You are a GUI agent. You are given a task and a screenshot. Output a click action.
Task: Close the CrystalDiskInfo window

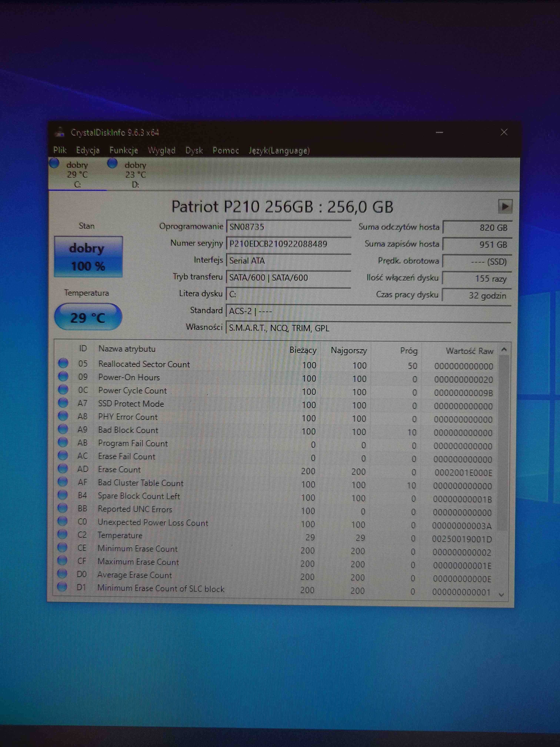504,132
